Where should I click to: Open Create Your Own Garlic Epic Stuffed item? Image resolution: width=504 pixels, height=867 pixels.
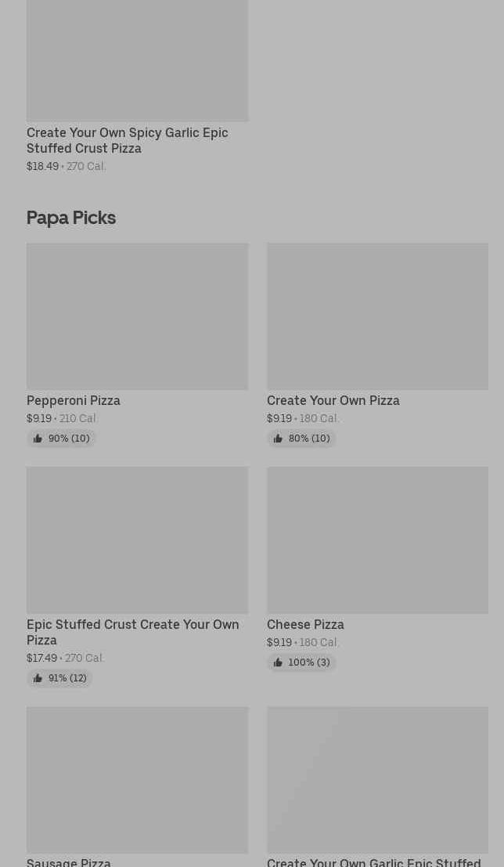point(373,862)
